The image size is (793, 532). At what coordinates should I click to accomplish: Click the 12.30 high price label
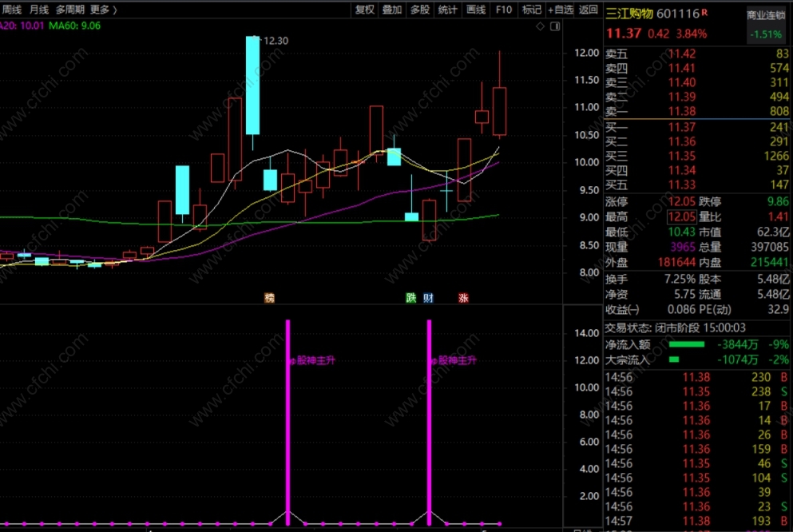pyautogui.click(x=276, y=41)
